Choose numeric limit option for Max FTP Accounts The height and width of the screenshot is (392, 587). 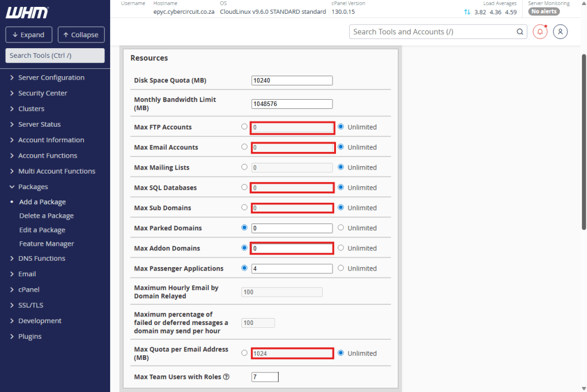[x=245, y=127]
